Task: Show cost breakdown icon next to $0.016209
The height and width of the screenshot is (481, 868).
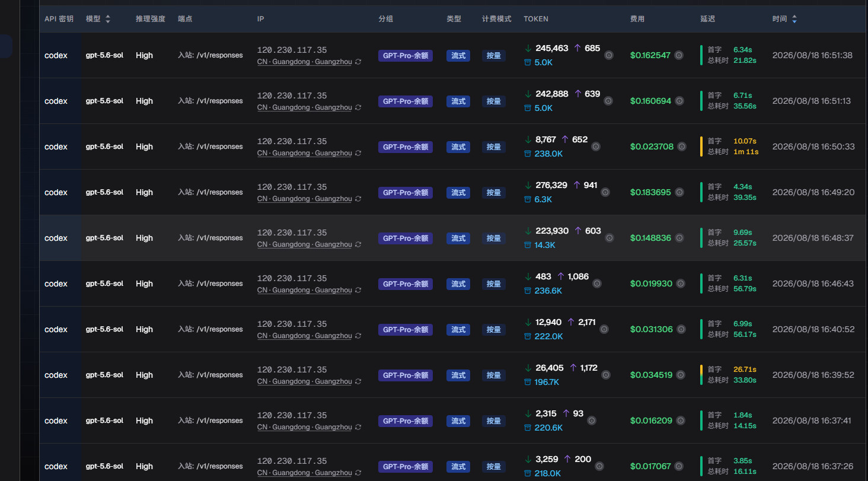Action: pyautogui.click(x=681, y=421)
